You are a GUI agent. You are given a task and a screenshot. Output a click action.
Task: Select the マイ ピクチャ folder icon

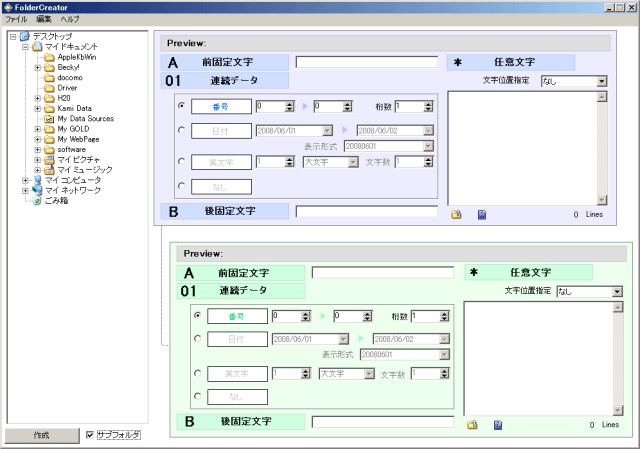point(49,159)
